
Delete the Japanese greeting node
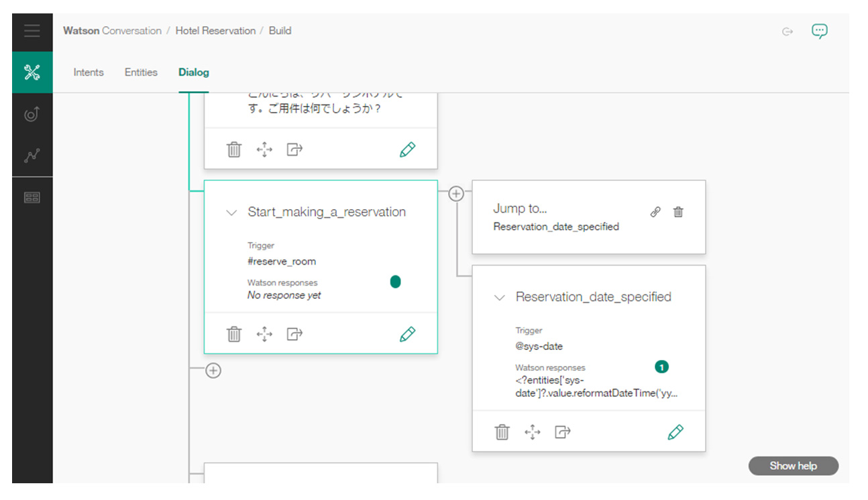(x=233, y=149)
